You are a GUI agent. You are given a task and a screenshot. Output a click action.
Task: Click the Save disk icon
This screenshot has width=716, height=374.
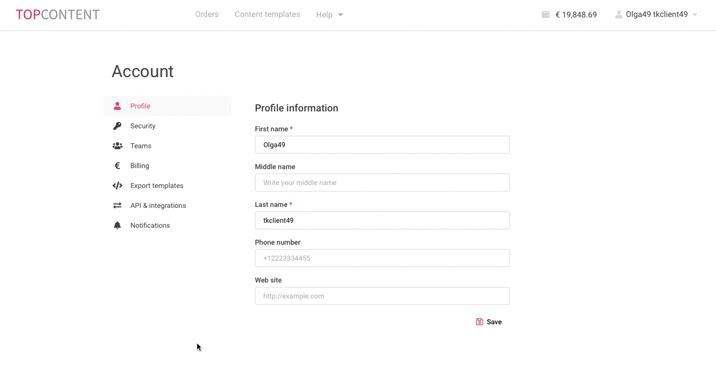479,322
